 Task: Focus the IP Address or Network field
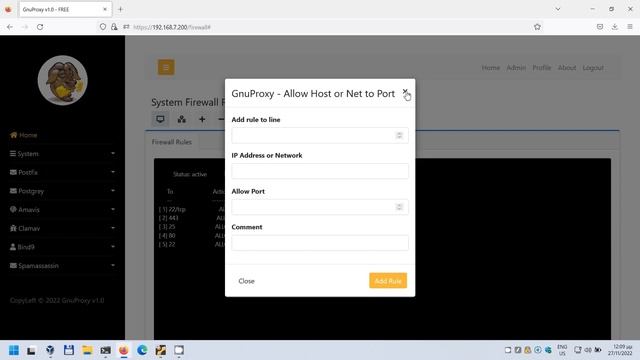[320, 171]
